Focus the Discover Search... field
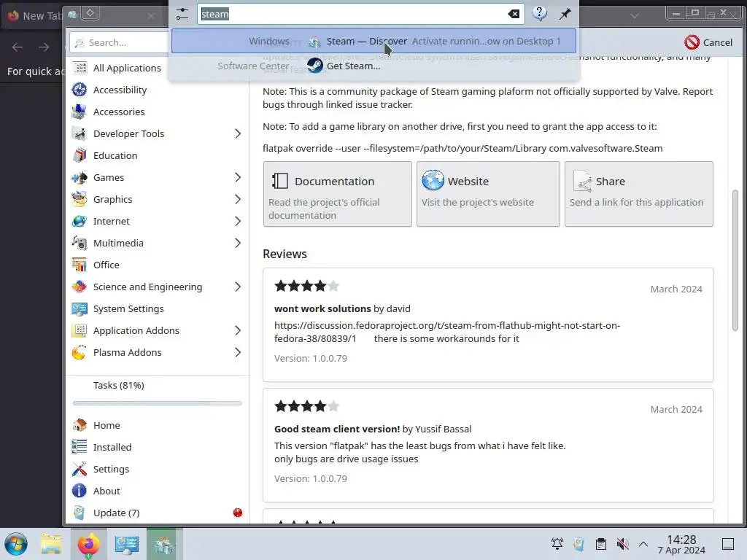The image size is (747, 560). [x=119, y=42]
